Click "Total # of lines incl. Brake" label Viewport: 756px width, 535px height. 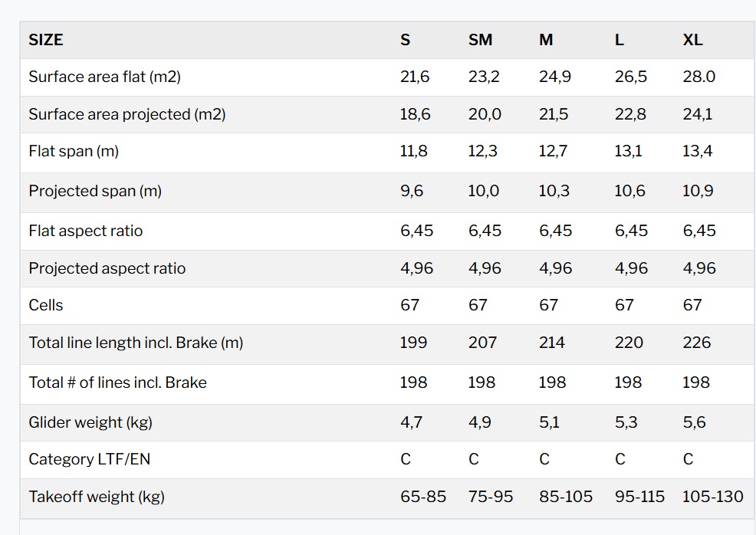pos(117,382)
